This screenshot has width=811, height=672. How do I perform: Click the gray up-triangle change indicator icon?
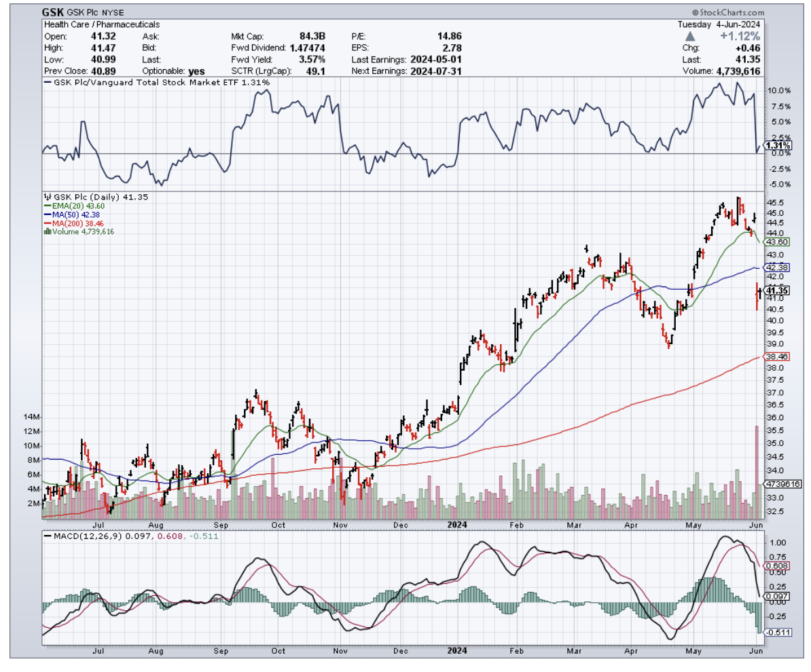[x=689, y=37]
